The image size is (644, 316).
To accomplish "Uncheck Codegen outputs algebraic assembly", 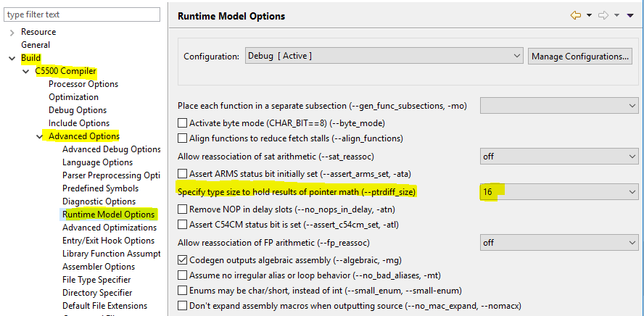I will click(x=183, y=259).
